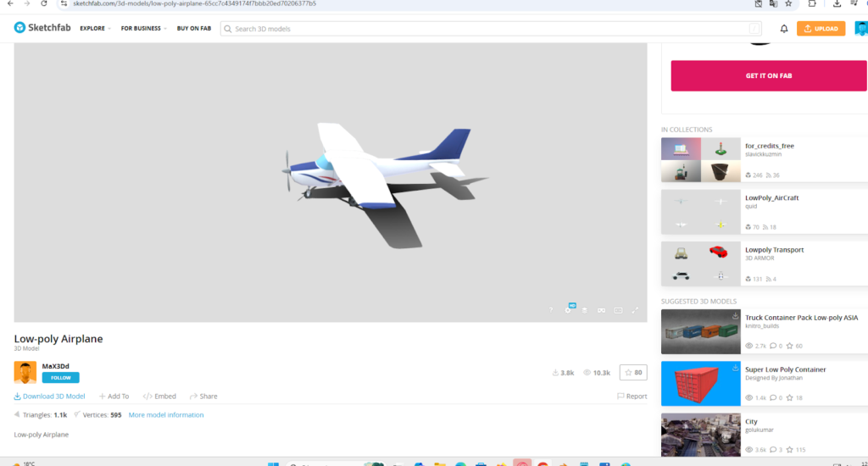Click the site info icon in address bar
This screenshot has height=466, width=868.
click(64, 3)
